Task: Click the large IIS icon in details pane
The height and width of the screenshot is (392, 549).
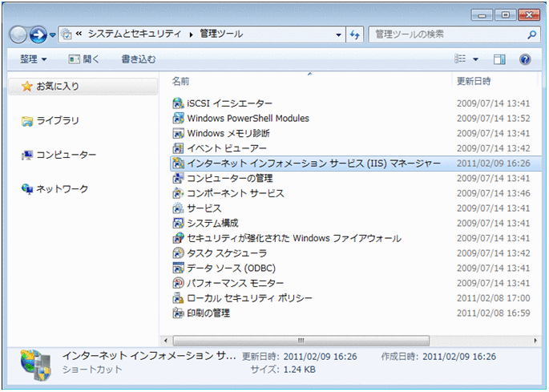Action: 36,365
